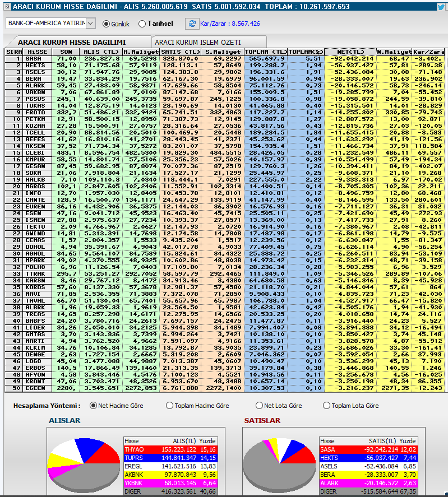Select the PGSUS stock row
This screenshot has height=497, width=448.
point(225,99)
